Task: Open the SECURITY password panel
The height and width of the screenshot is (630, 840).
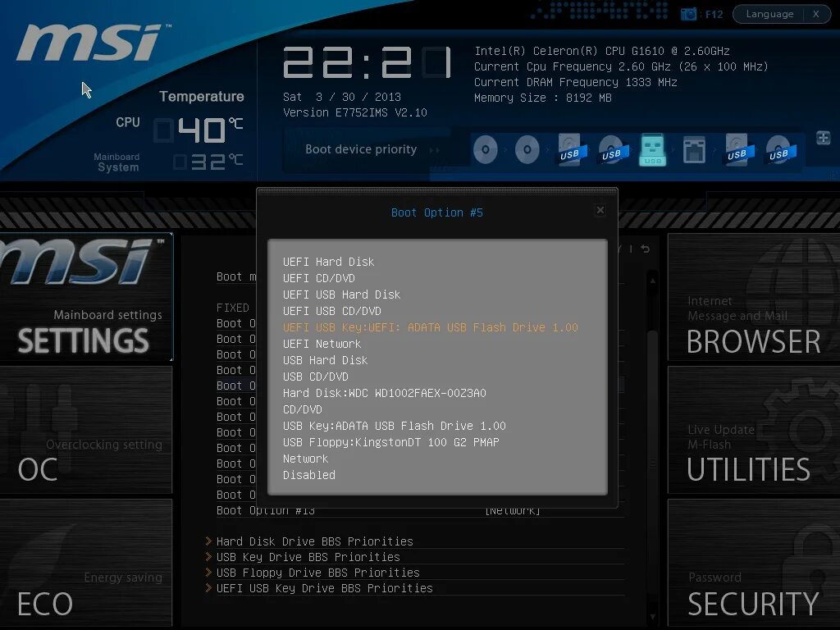Action: coord(754,564)
